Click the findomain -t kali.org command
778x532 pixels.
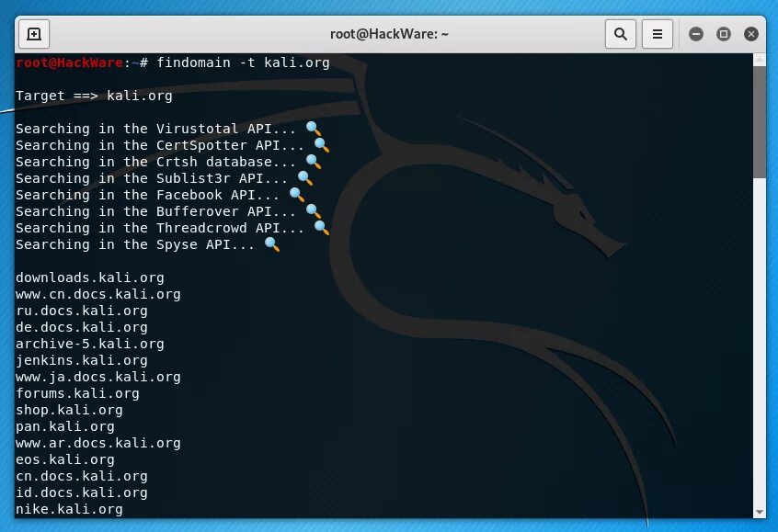coord(243,63)
